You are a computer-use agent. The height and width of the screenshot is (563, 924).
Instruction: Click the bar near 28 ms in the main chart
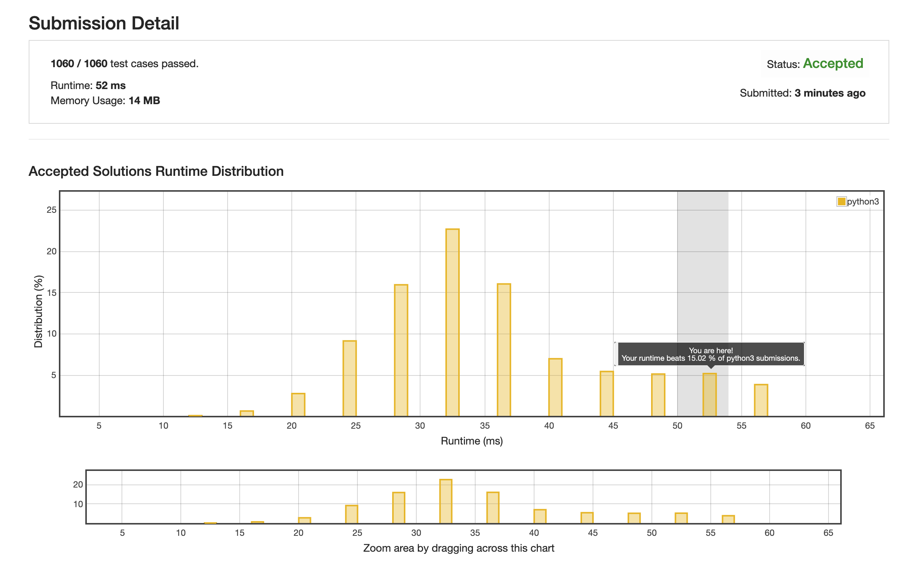click(x=401, y=350)
